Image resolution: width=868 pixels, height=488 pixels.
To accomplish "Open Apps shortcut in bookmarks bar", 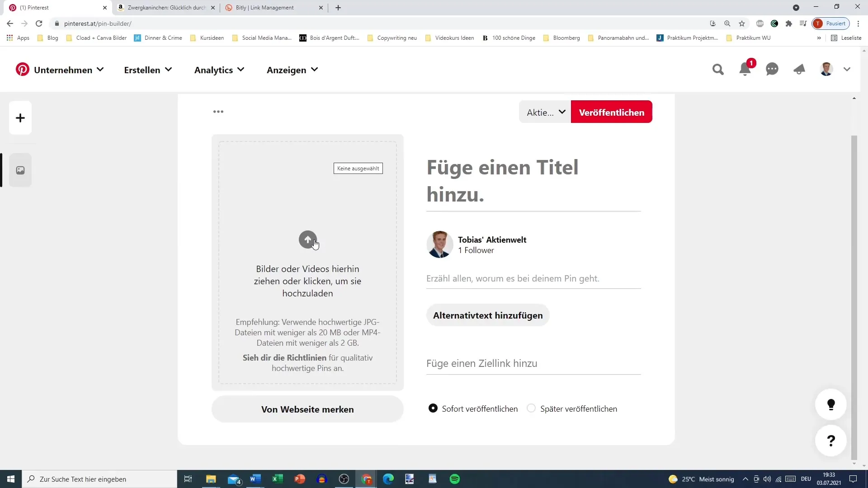I will [x=18, y=38].
